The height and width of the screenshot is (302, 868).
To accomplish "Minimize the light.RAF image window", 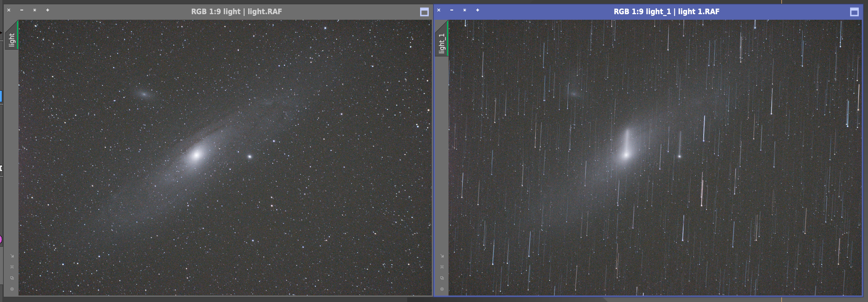I will 22,10.
